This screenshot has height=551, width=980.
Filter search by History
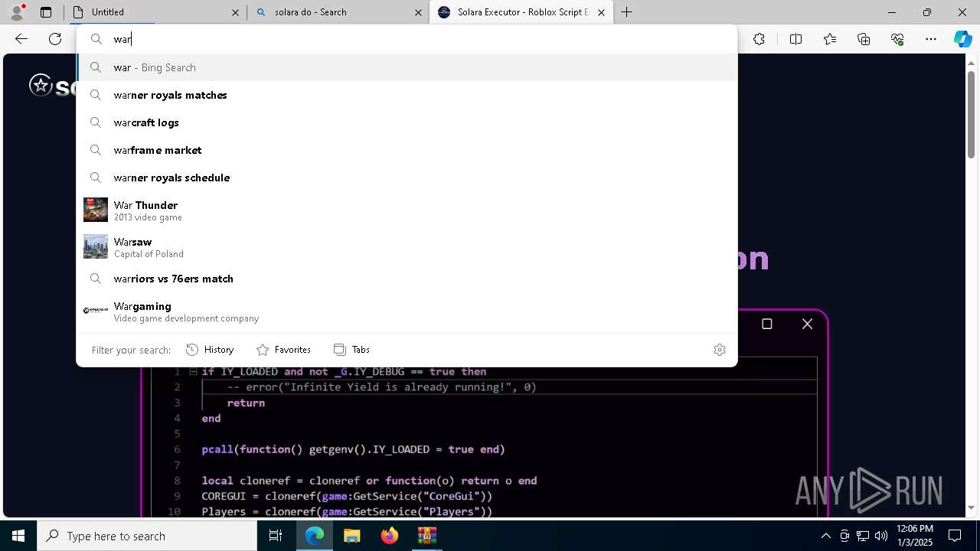(210, 350)
